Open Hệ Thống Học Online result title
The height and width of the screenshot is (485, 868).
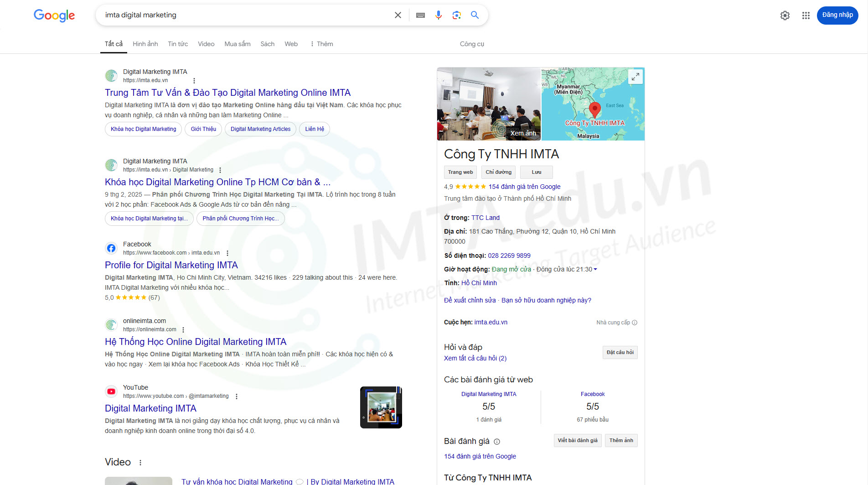[196, 342]
